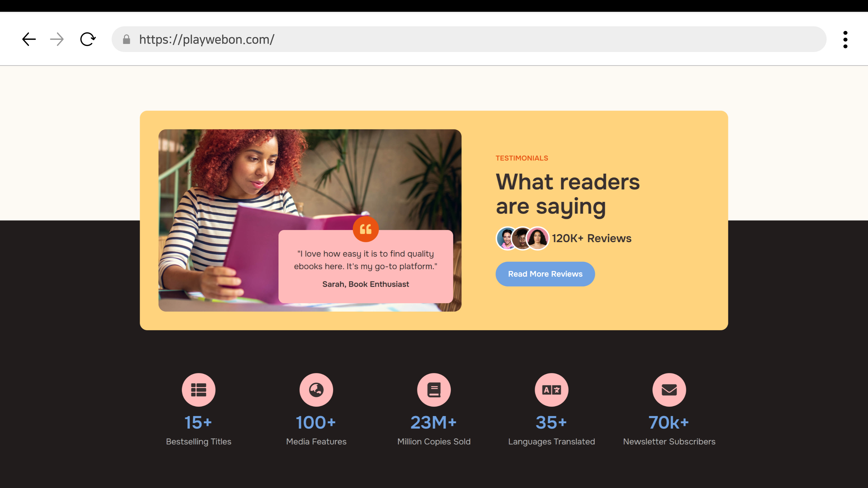Click the Read More Reviews button

pos(545,274)
